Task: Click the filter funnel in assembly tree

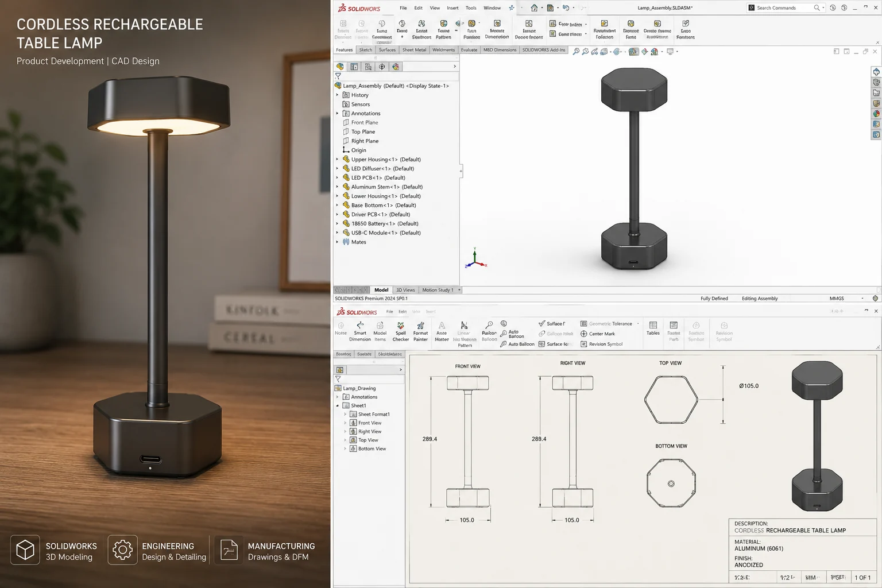Action: pos(338,76)
